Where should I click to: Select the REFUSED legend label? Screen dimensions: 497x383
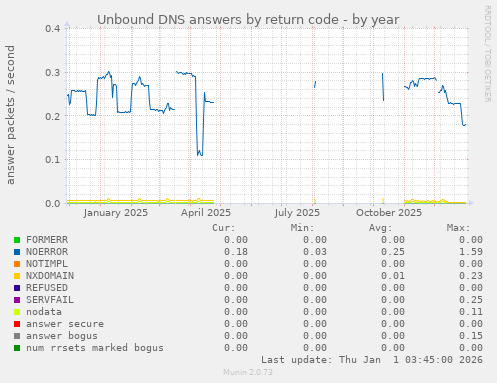click(x=47, y=288)
